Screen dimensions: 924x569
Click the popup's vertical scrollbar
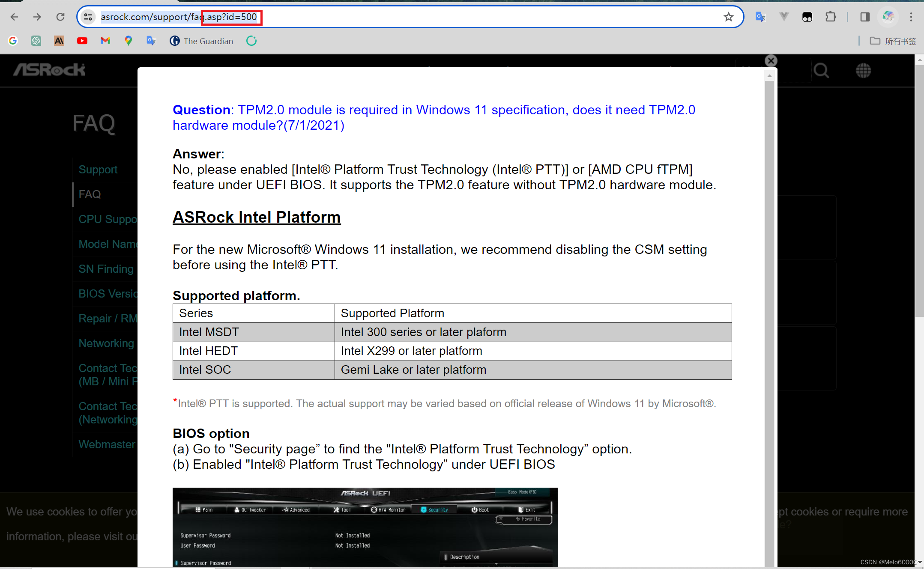[x=769, y=300]
